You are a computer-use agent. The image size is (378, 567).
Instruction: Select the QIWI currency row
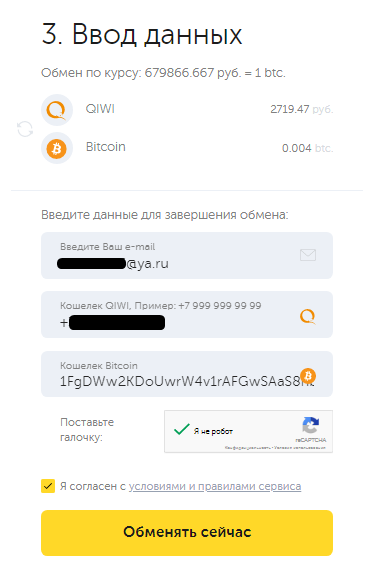pos(187,110)
